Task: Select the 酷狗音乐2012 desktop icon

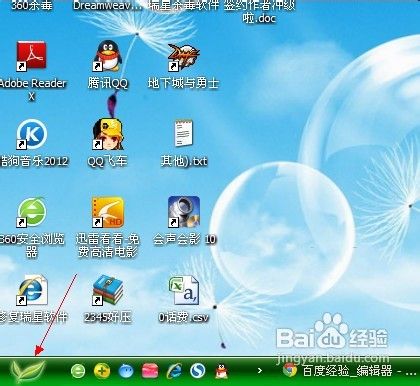Action: point(32,134)
